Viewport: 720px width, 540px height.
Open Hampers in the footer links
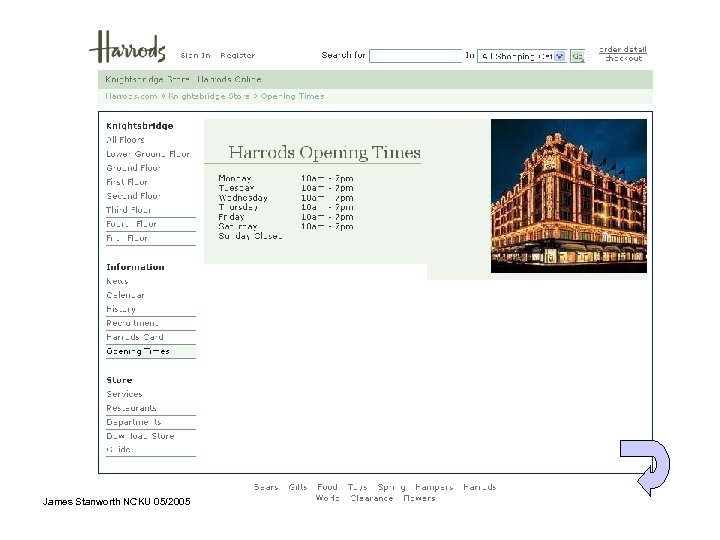[434, 487]
